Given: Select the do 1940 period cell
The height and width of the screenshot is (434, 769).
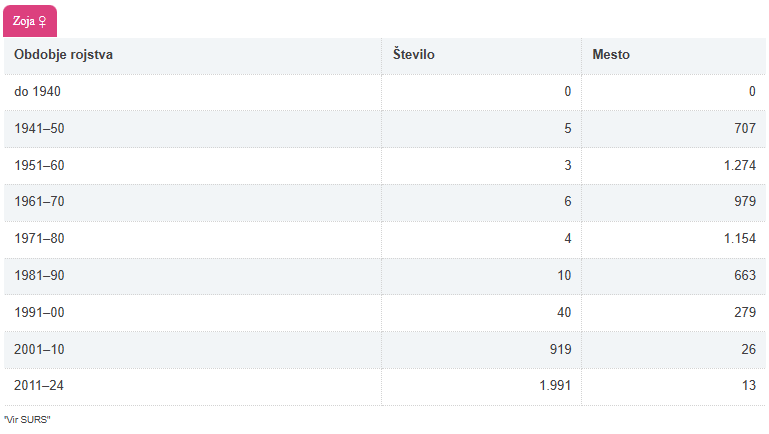Looking at the screenshot, I should click(38, 92).
